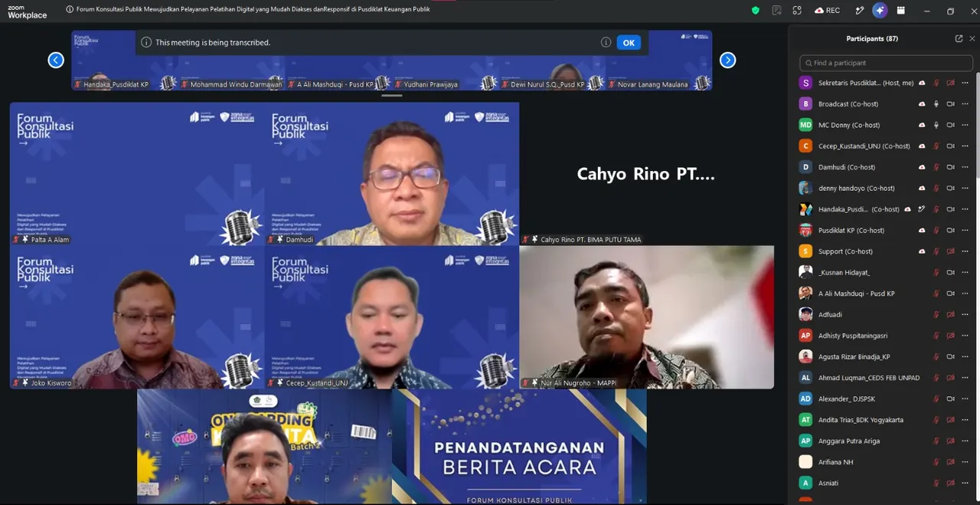Click the MD avatar of MC Donny

(x=805, y=125)
